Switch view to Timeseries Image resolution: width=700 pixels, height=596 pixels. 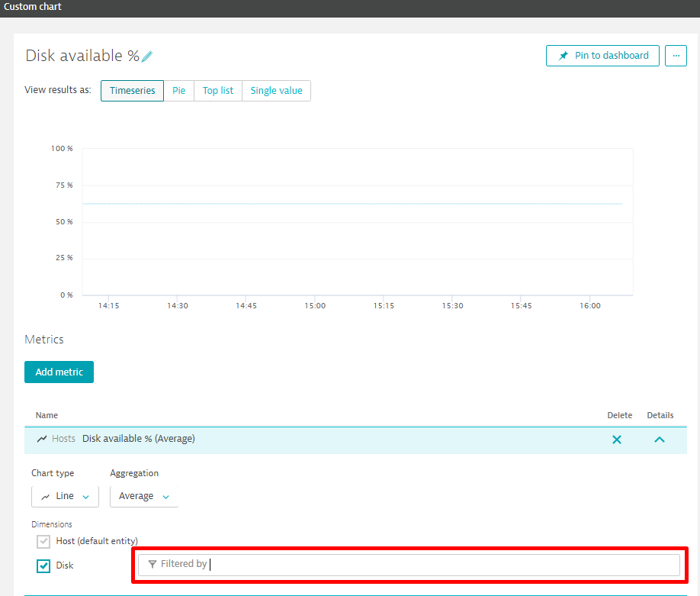pyautogui.click(x=132, y=91)
